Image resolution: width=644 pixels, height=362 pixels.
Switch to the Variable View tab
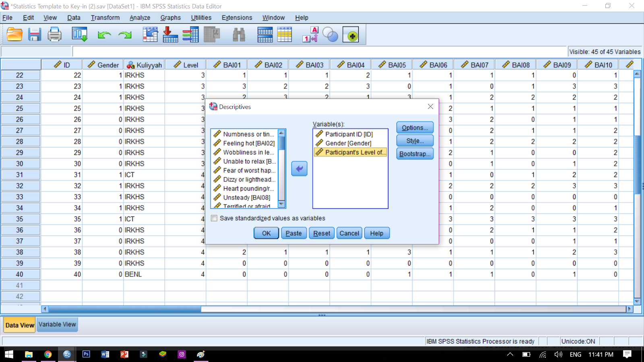pyautogui.click(x=57, y=325)
